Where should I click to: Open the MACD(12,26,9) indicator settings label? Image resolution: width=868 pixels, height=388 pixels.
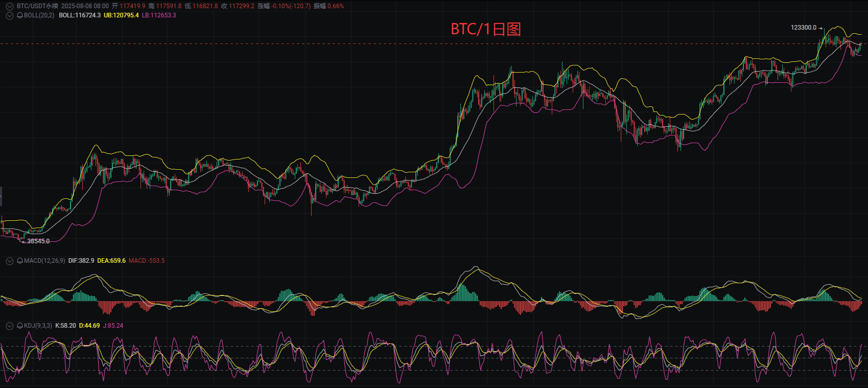44,261
